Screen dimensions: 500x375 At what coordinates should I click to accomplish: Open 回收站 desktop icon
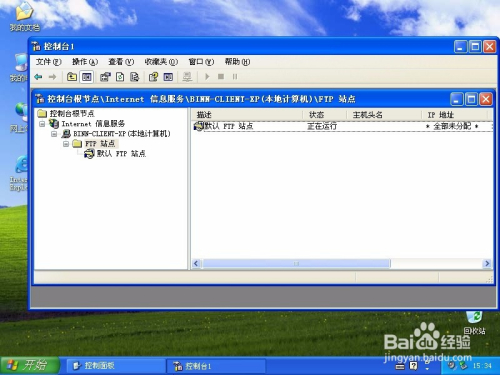click(x=474, y=322)
